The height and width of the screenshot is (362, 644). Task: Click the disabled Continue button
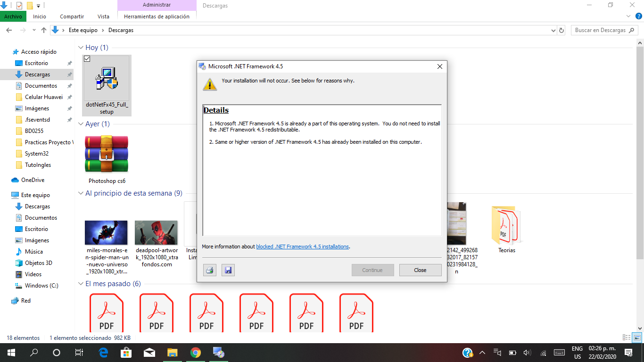tap(372, 270)
